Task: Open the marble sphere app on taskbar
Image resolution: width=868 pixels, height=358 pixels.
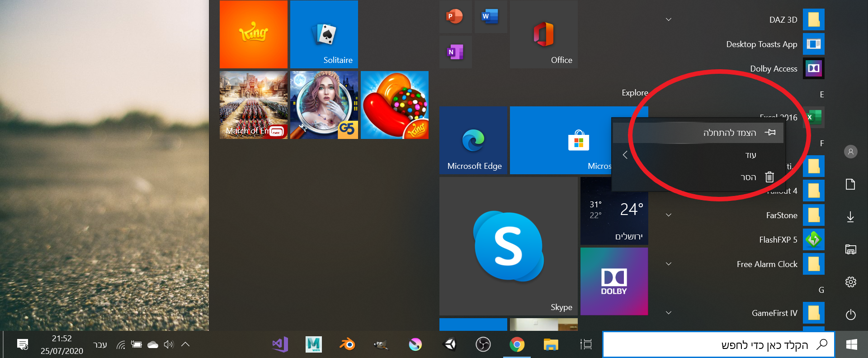Action: tap(415, 345)
